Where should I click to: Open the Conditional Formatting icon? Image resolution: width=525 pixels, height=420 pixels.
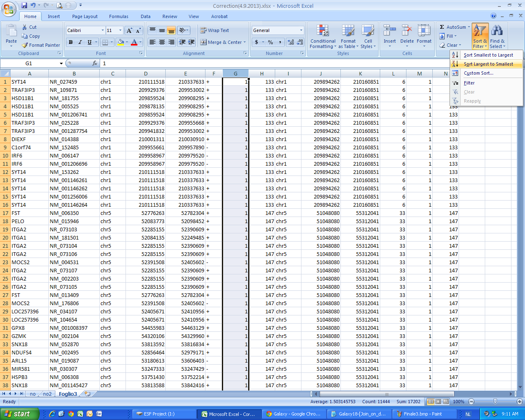pyautogui.click(x=323, y=32)
